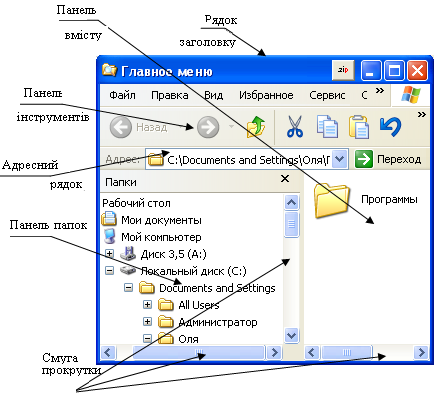
Task: Collapse the Оля folder node
Action: (147, 339)
